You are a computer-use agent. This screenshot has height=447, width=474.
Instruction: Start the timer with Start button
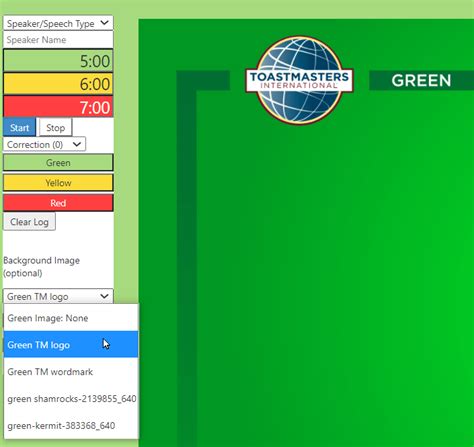pyautogui.click(x=20, y=127)
